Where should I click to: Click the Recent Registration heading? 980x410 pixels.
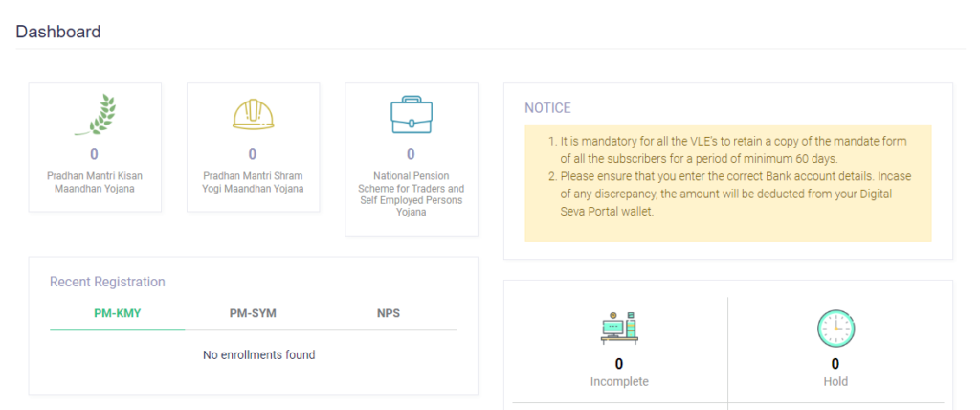point(107,282)
